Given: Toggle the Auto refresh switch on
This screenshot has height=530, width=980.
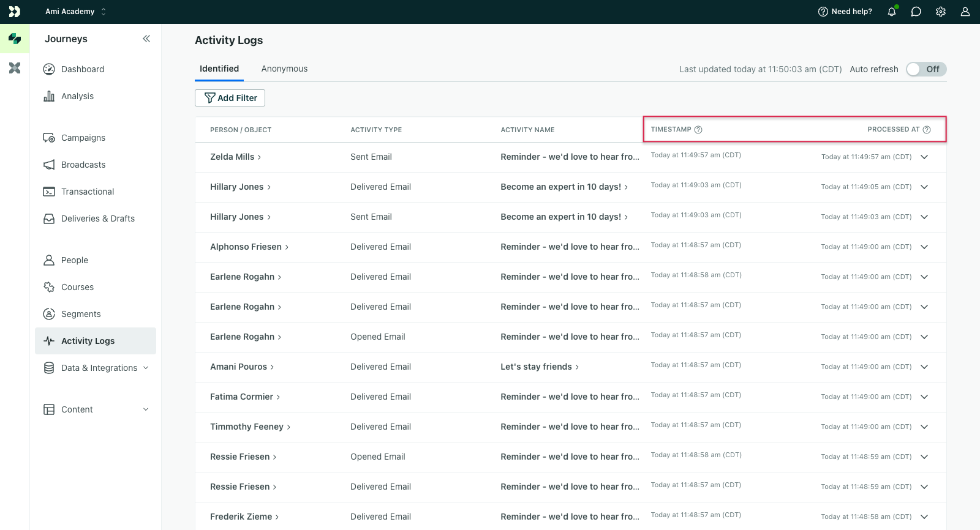Looking at the screenshot, I should pyautogui.click(x=926, y=69).
